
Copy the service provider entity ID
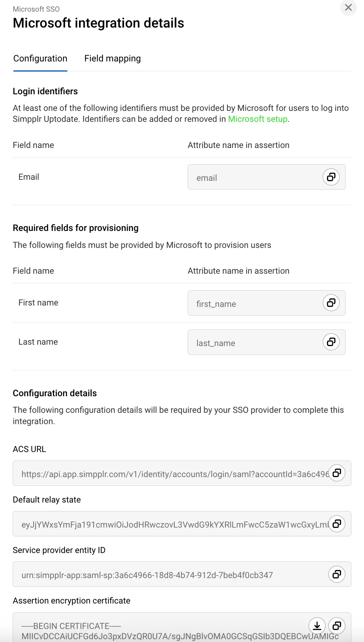[x=337, y=574]
